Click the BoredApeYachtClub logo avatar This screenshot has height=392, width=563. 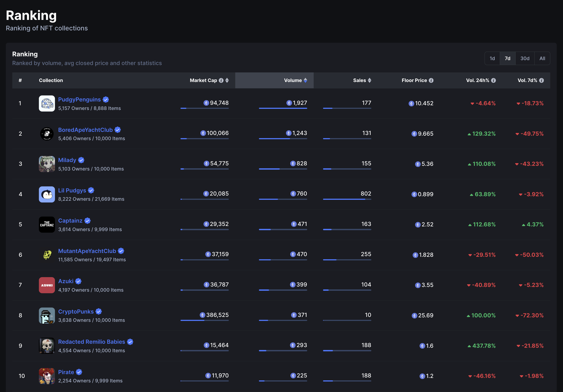click(x=47, y=134)
